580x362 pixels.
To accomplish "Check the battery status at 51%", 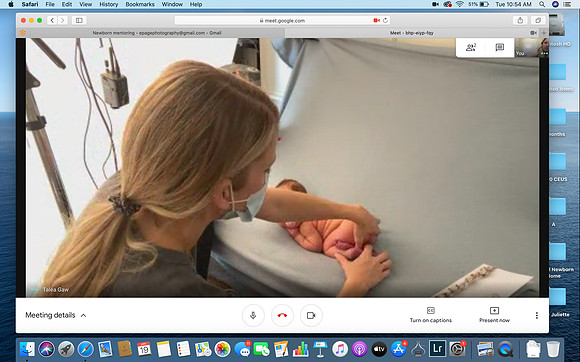I will [x=479, y=4].
